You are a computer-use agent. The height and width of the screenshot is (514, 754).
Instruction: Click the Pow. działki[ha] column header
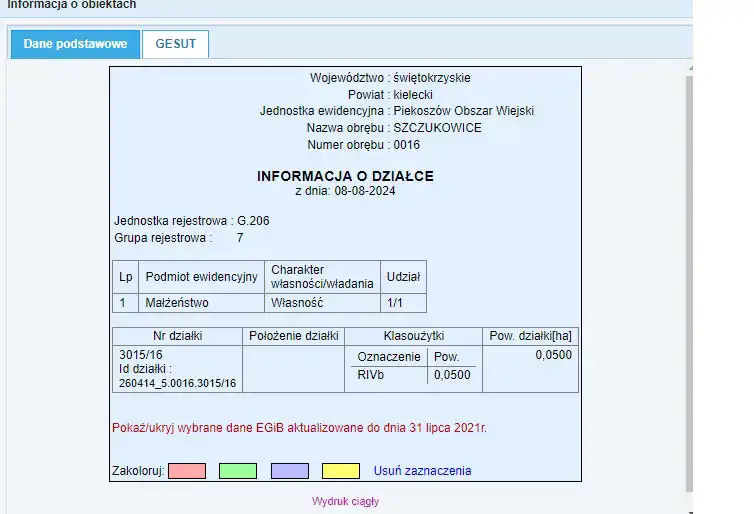tap(529, 336)
